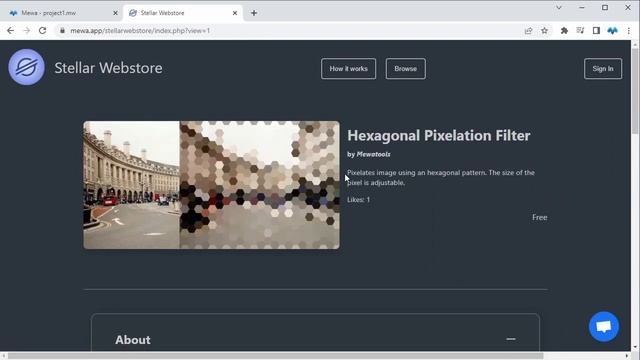This screenshot has height=360, width=640.
Task: Close the Stellar Webstore tab
Action: pyautogui.click(x=235, y=13)
